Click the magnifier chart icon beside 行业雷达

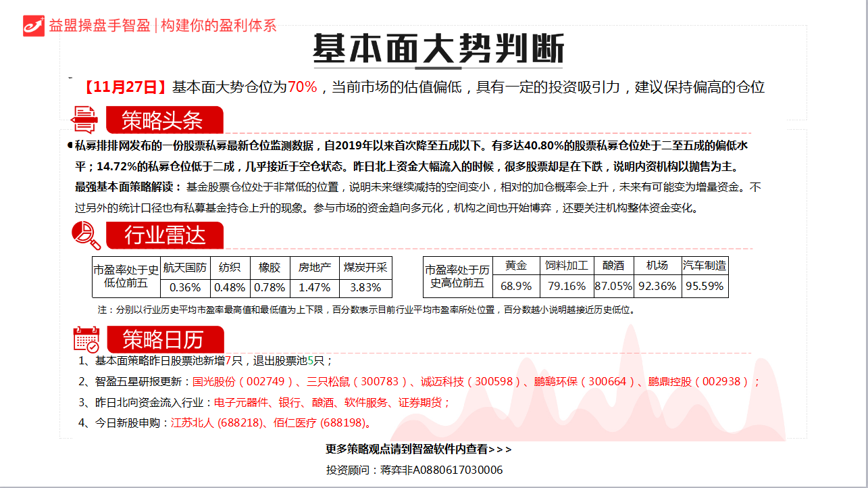pyautogui.click(x=86, y=235)
